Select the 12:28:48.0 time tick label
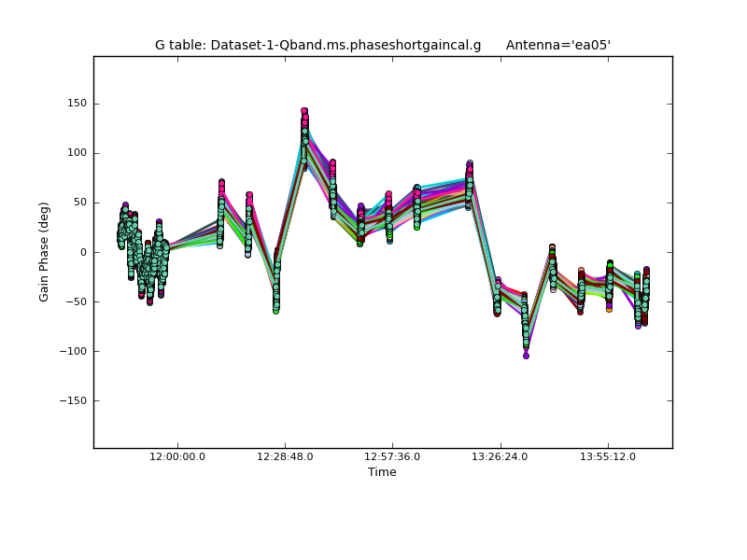 [x=285, y=456]
